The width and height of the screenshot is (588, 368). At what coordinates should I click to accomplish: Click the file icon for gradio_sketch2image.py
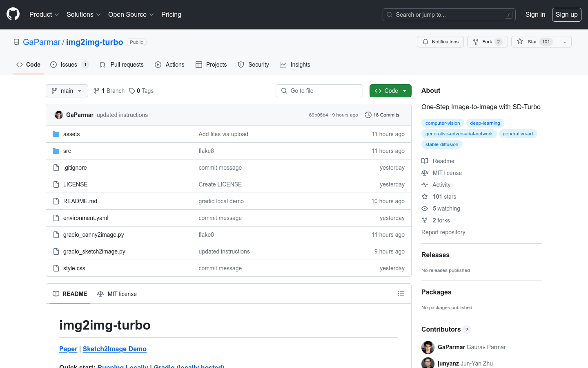56,251
